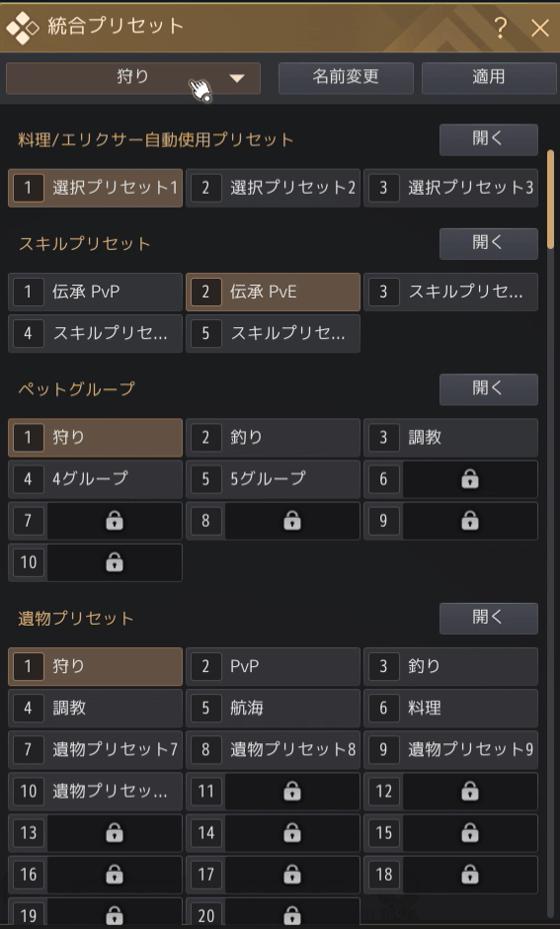Select the 伝承 PvP skill preset
560x929 pixels.
click(95, 293)
